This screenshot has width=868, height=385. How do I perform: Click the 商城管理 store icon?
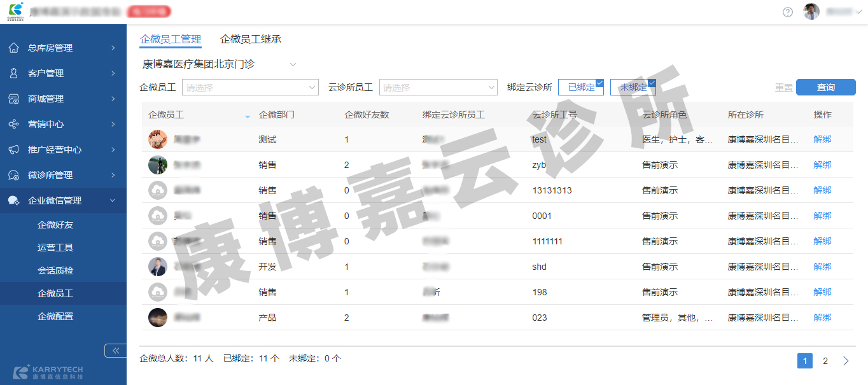(13, 99)
